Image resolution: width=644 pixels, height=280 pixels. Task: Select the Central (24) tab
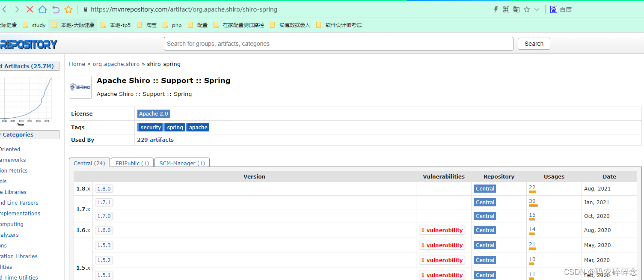pyautogui.click(x=89, y=163)
